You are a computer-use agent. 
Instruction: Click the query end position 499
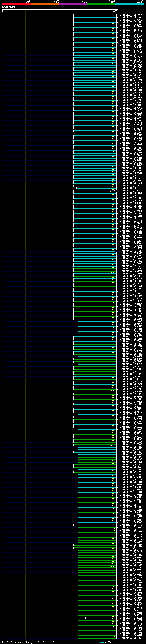click(115, 11)
